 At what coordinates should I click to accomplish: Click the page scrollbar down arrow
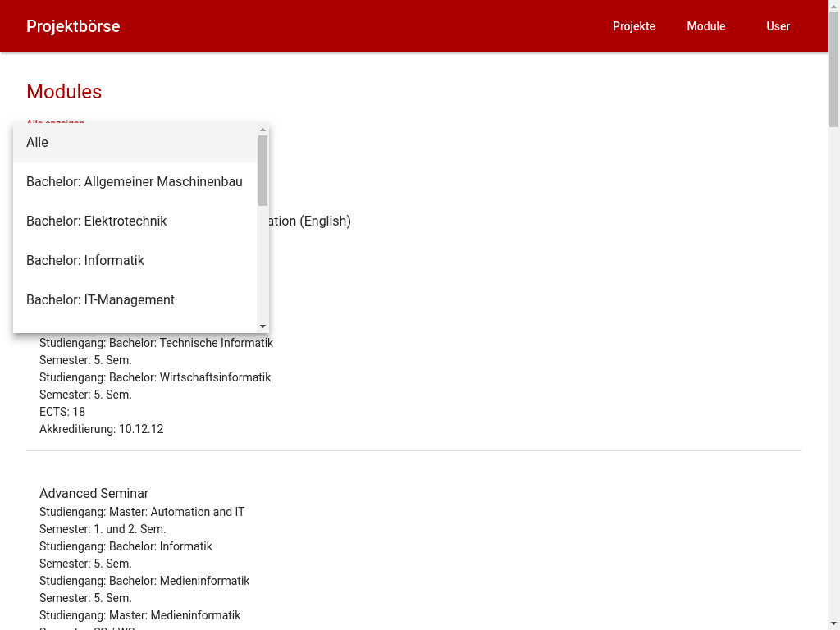pyautogui.click(x=833, y=624)
